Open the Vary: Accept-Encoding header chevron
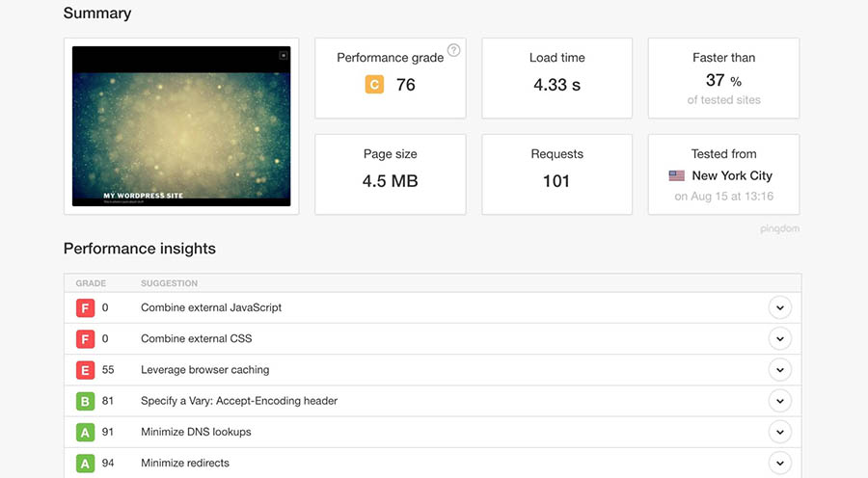 (779, 401)
